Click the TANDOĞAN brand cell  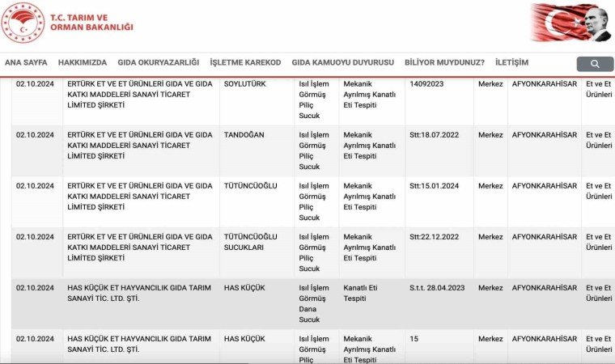pyautogui.click(x=244, y=135)
